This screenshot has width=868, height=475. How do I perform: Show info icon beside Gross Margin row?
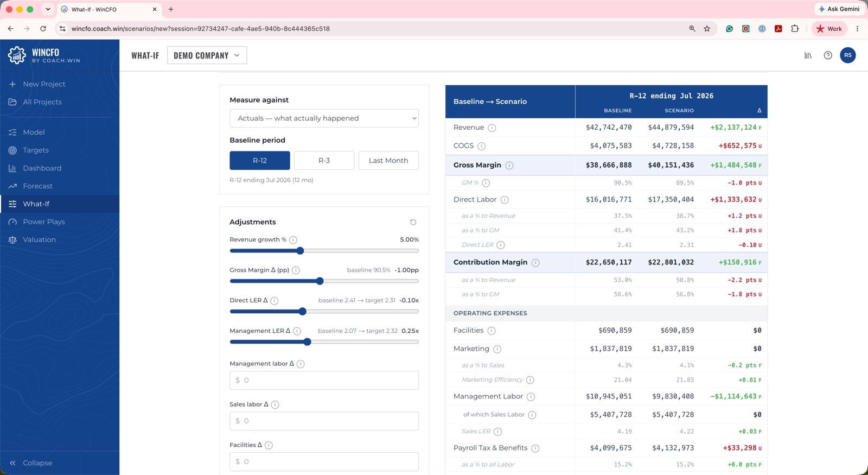[509, 166]
